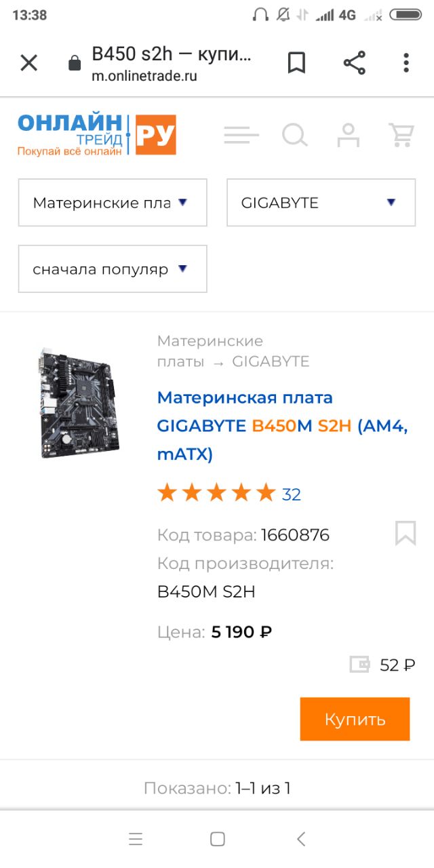The image size is (434, 868).
Task: Open the сначала популярные sort dropdown
Action: 113,269
